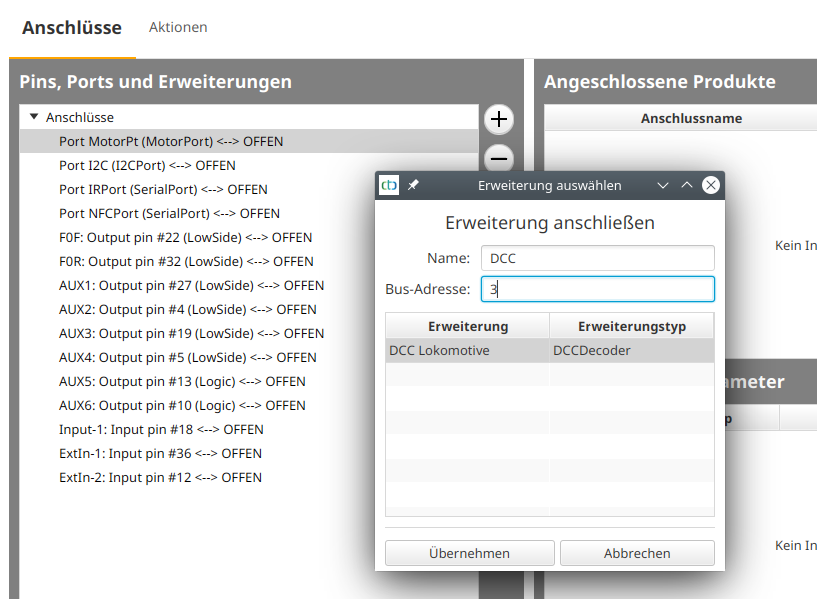Click the pin icon in dialog titlebar
Viewport: 817px width, 599px height.
tap(413, 185)
